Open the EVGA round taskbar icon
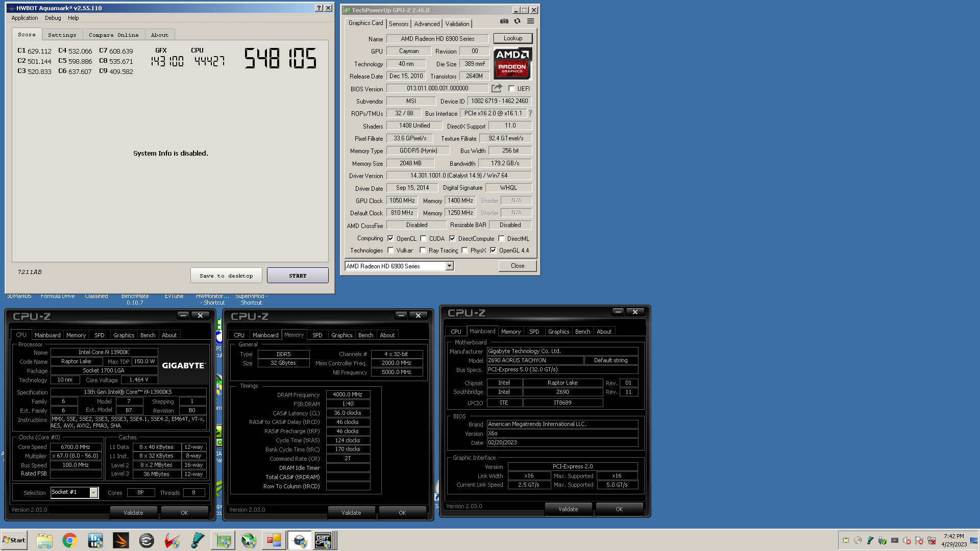980x551 pixels. pos(146,540)
